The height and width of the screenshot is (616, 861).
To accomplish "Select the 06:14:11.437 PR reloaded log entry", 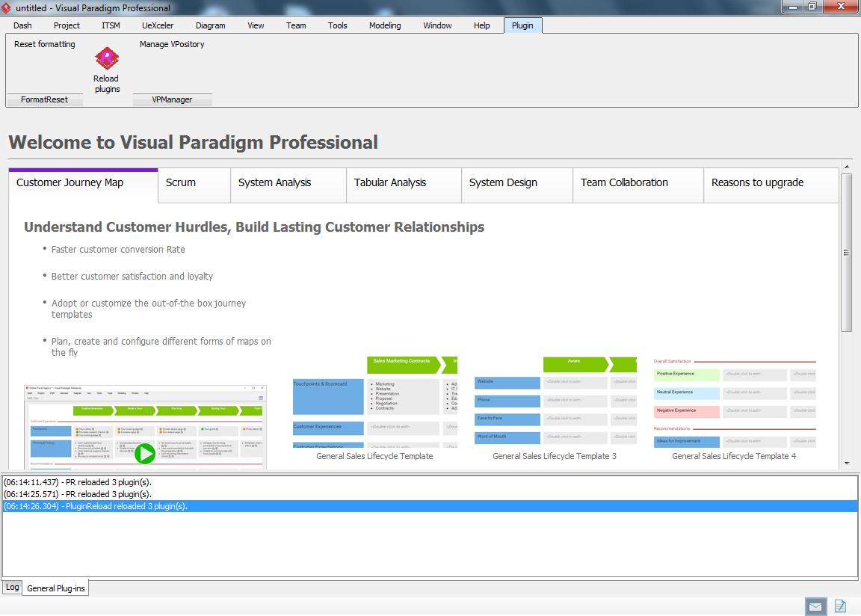I will (x=430, y=482).
